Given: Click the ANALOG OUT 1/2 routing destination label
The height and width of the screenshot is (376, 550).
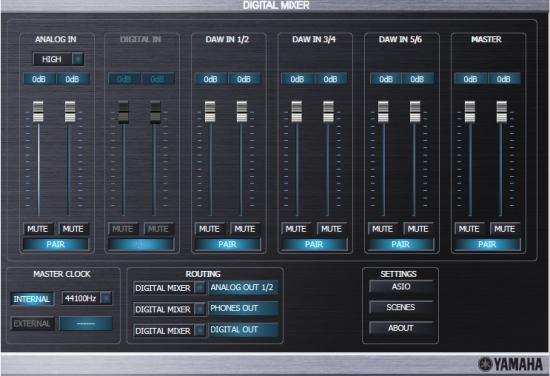Looking at the screenshot, I should (x=243, y=288).
